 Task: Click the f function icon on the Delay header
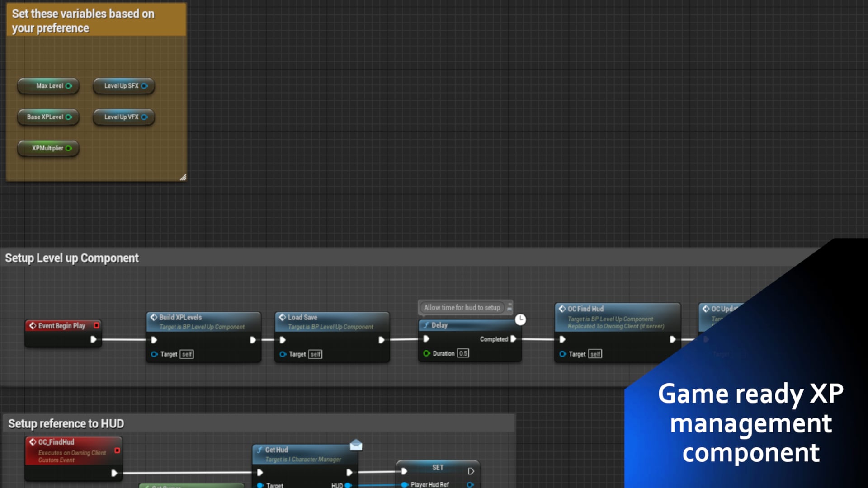pos(426,325)
